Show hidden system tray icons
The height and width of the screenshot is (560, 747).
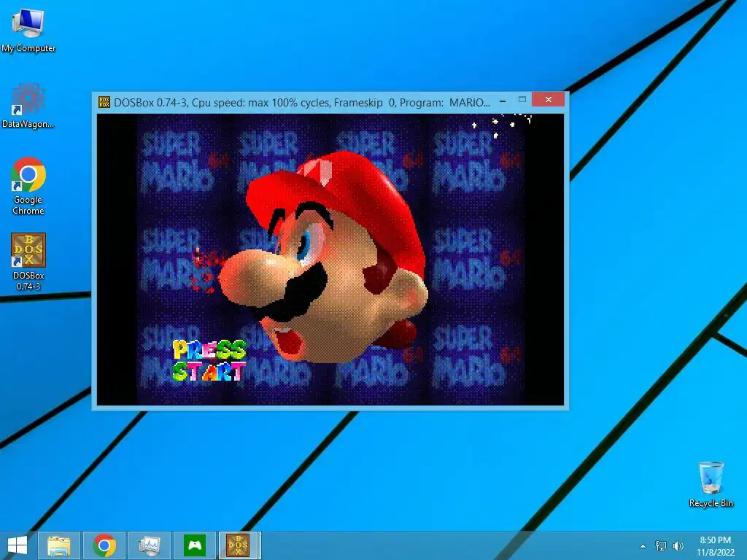pyautogui.click(x=643, y=546)
